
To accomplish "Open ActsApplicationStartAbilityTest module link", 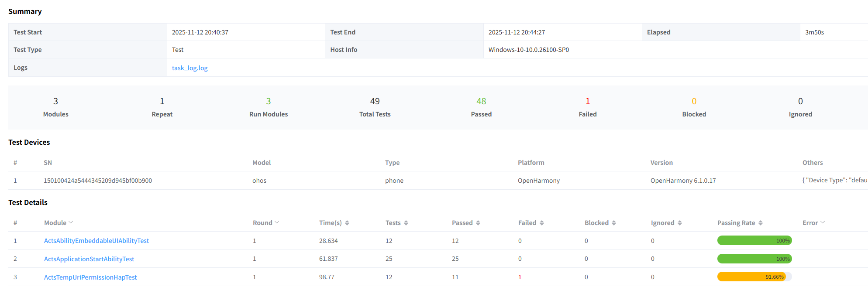I will click(x=89, y=259).
